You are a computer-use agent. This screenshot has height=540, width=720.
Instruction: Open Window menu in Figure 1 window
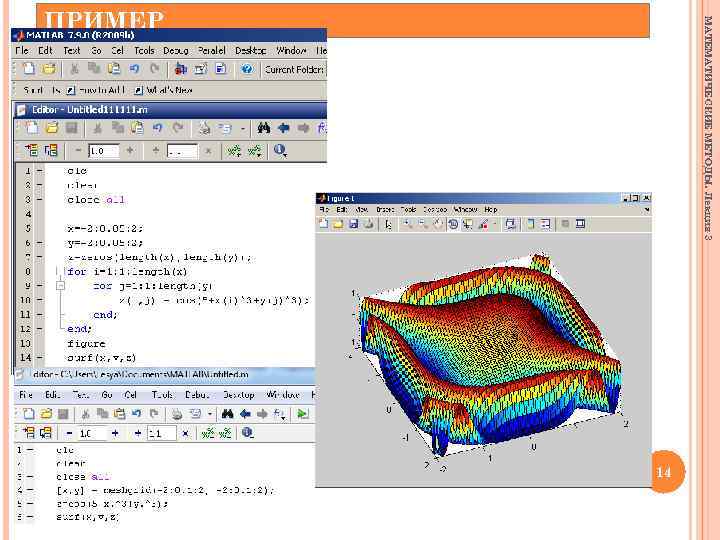click(x=465, y=209)
